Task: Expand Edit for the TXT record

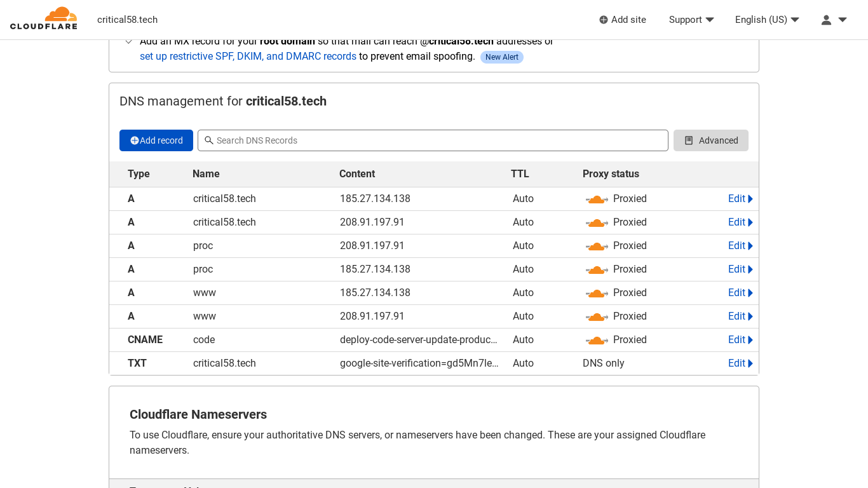Action: (740, 363)
